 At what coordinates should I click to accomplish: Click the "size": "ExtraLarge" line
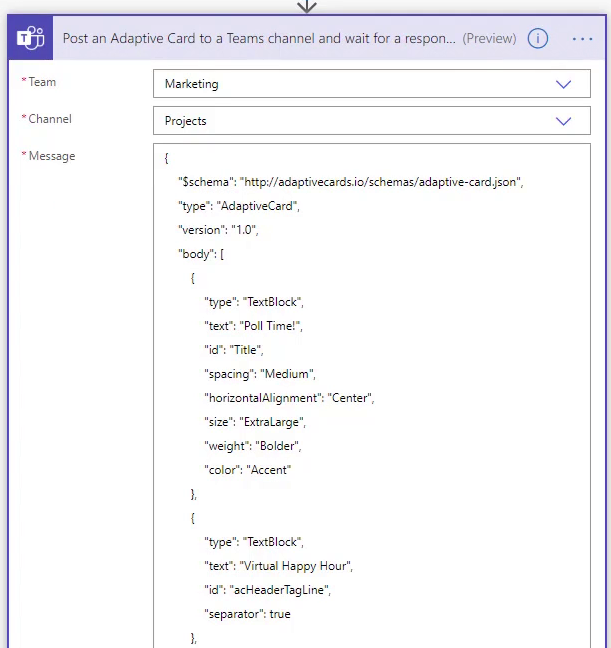[255, 422]
